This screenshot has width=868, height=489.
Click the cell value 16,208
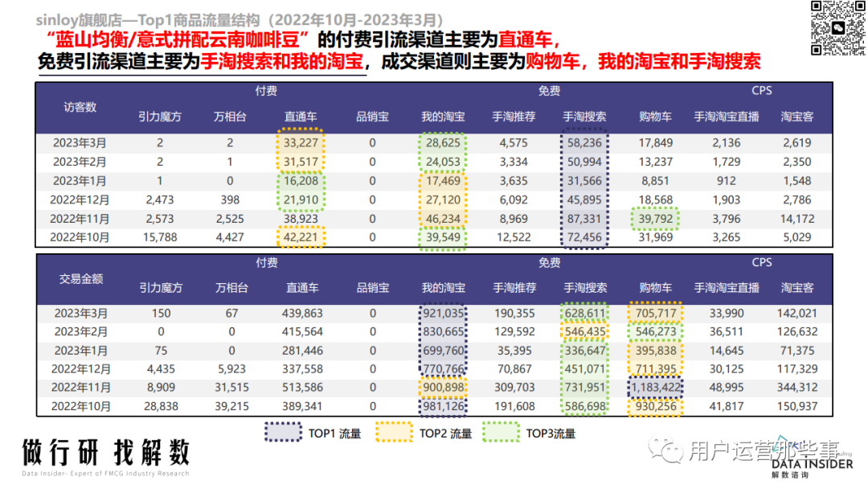click(301, 181)
